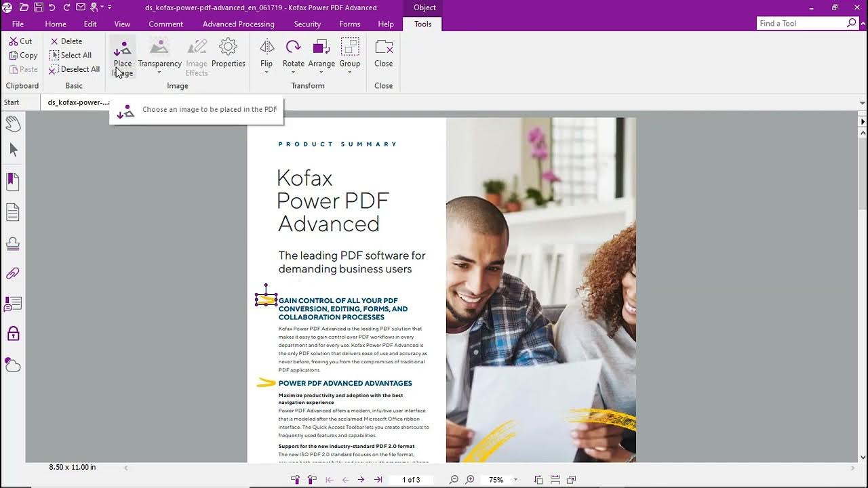The image size is (868, 488).
Task: Open the cloud panel in the sidebar
Action: [x=13, y=365]
